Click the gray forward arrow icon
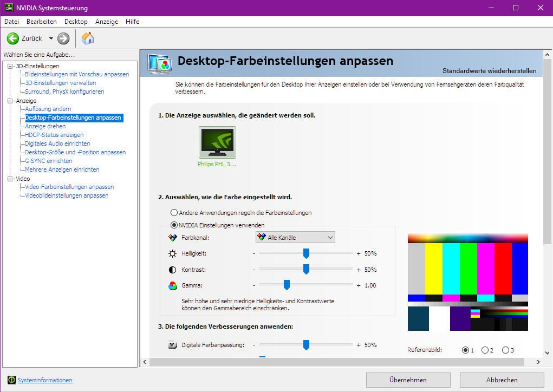 click(x=63, y=38)
